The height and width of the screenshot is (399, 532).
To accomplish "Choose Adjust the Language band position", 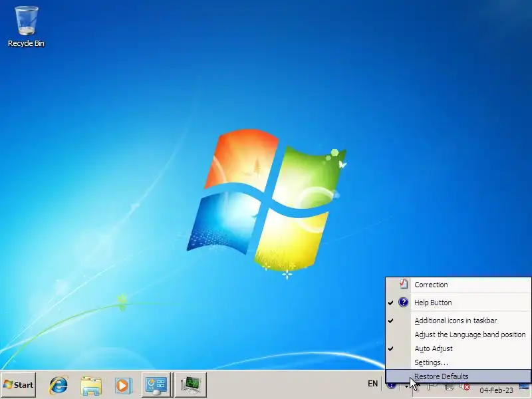I will 458,334.
